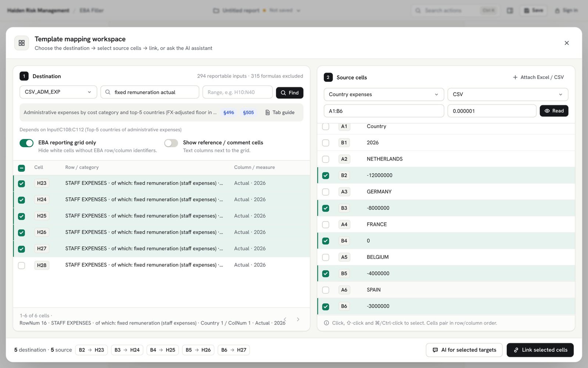Click the Read button with eye icon

pos(554,111)
